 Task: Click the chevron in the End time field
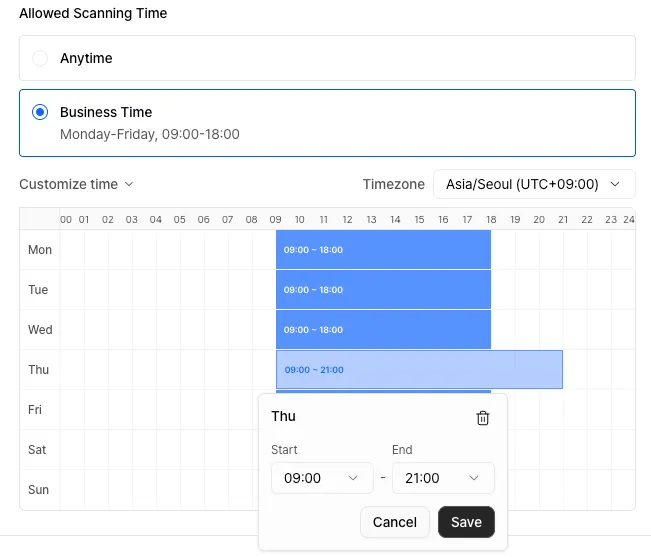pyautogui.click(x=475, y=478)
